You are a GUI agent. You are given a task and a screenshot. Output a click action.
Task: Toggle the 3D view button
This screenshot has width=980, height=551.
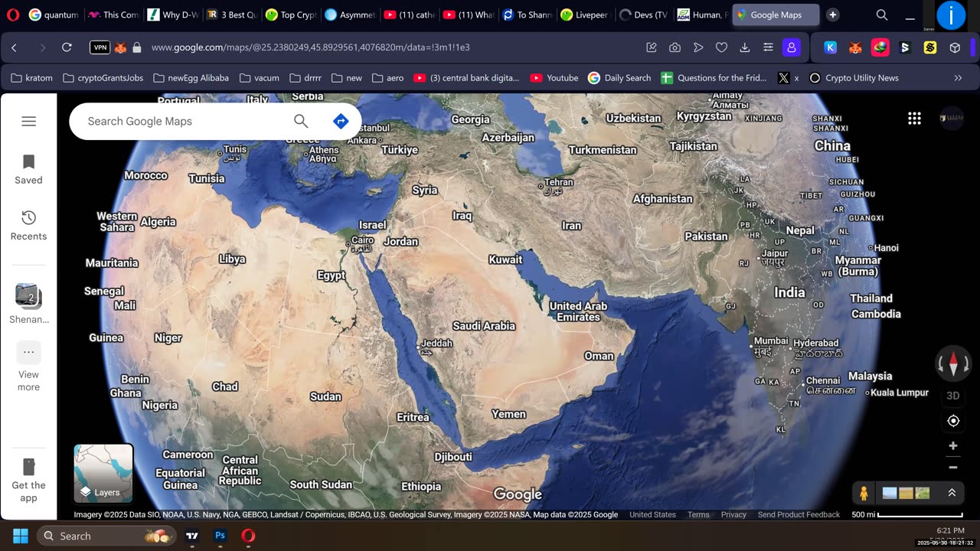tap(953, 396)
